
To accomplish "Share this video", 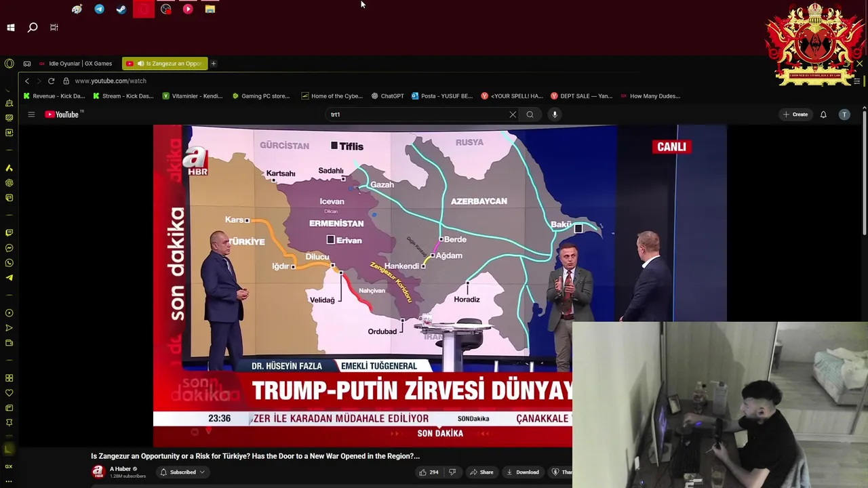I will (x=481, y=472).
